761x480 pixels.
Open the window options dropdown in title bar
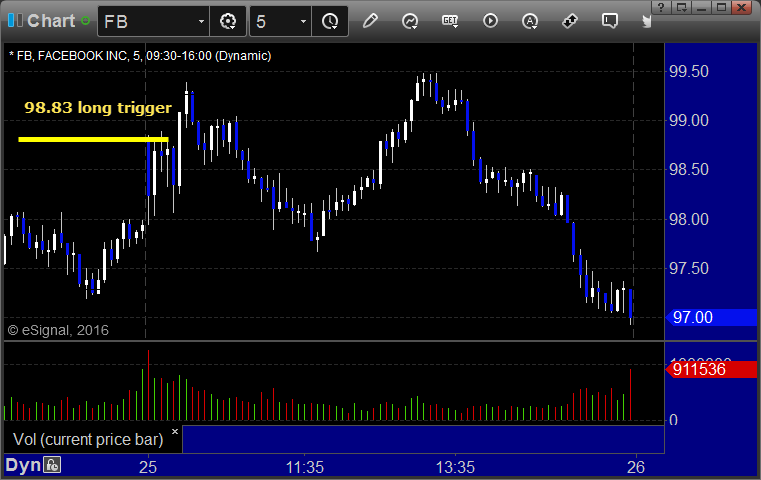[682, 7]
